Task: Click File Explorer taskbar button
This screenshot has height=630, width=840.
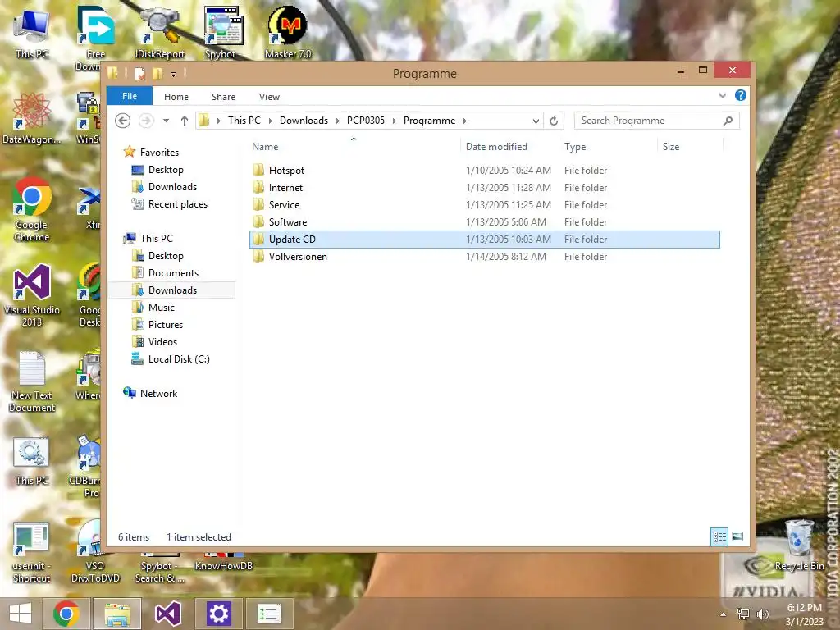Action: point(117,614)
